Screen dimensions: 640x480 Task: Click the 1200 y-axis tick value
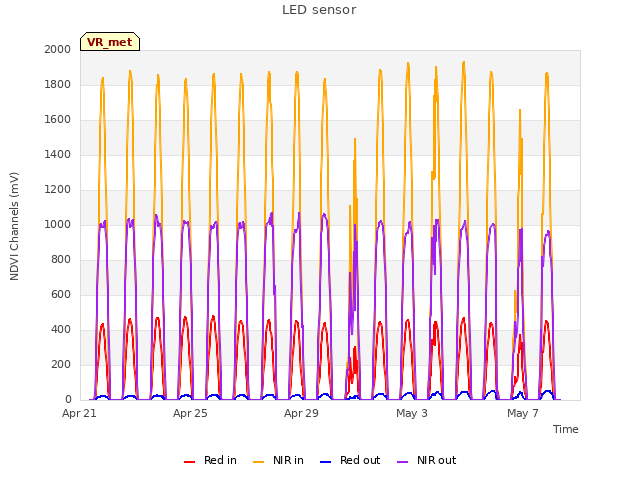58,189
